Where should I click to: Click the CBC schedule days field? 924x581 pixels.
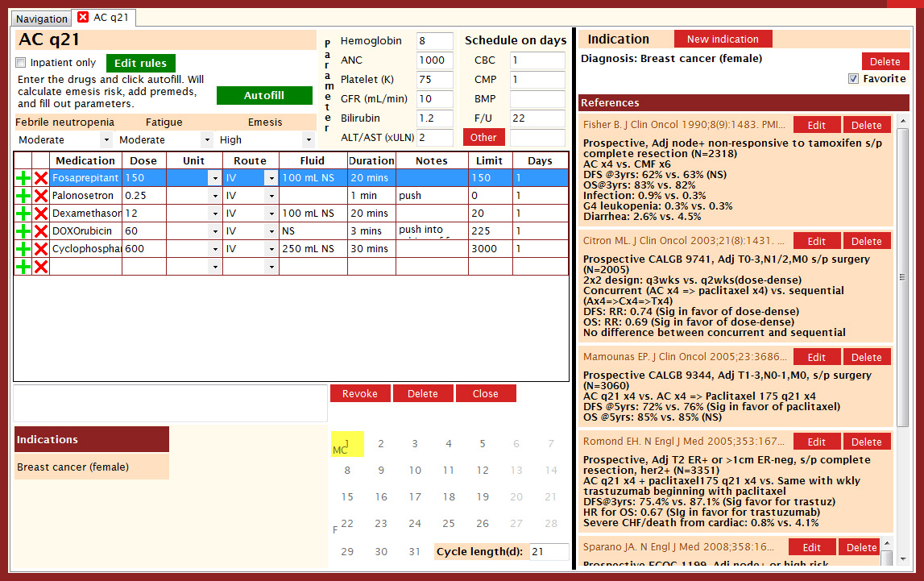(537, 60)
